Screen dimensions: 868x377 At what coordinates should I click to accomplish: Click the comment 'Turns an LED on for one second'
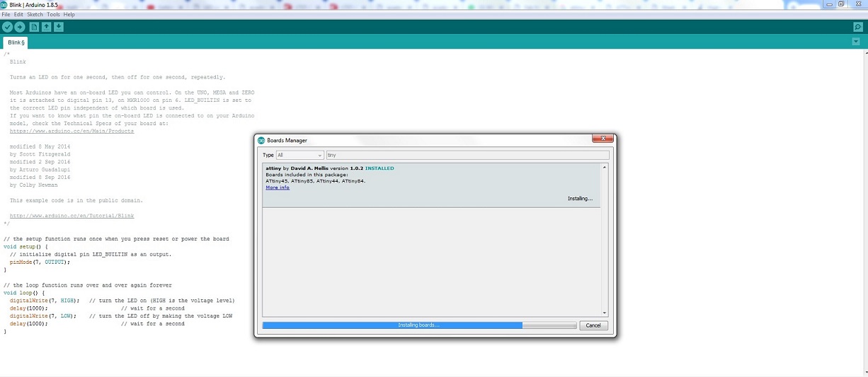(x=118, y=77)
